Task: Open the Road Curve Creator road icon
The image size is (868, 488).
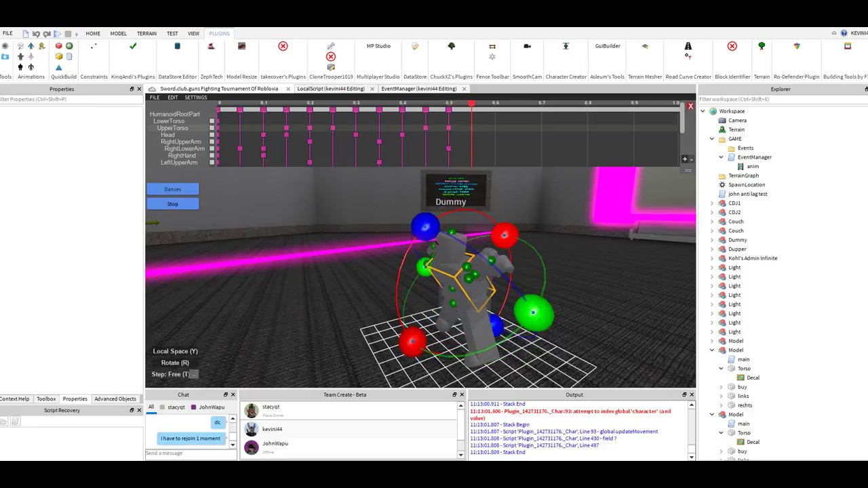Action: pos(688,46)
